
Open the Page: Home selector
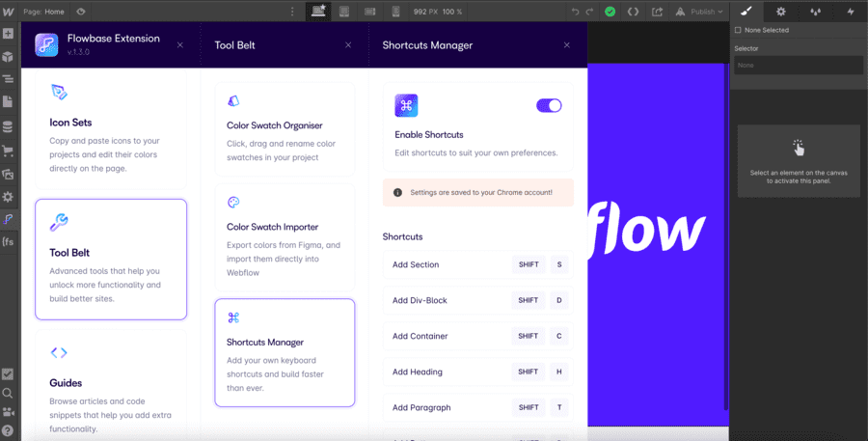point(43,11)
